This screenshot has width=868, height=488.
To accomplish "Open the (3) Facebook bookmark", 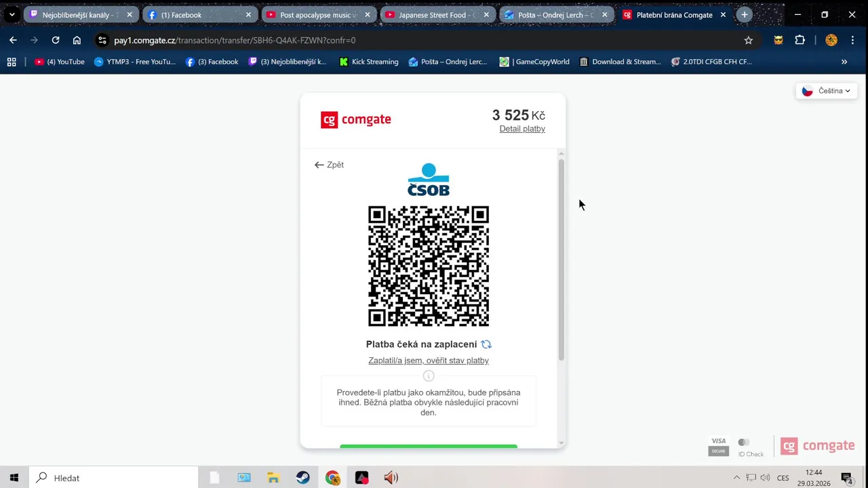I will point(212,62).
